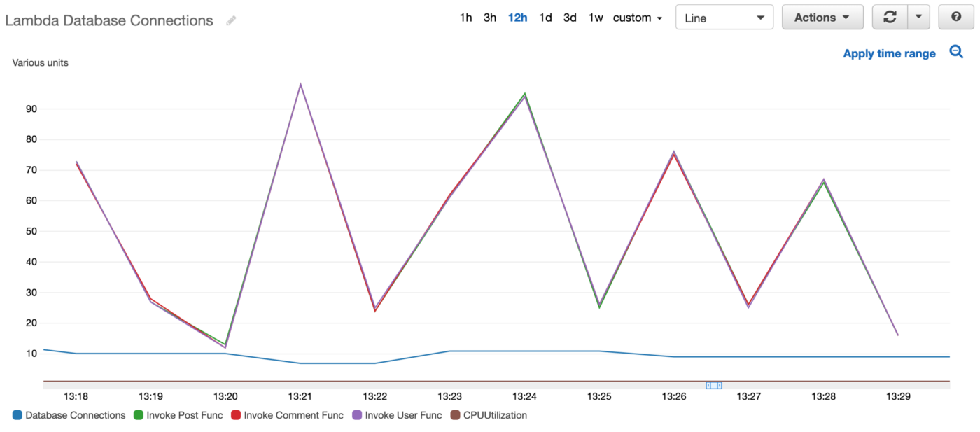Click the brown CPUUtilization legend square
Screen dimensions: 980x432
coord(455,415)
